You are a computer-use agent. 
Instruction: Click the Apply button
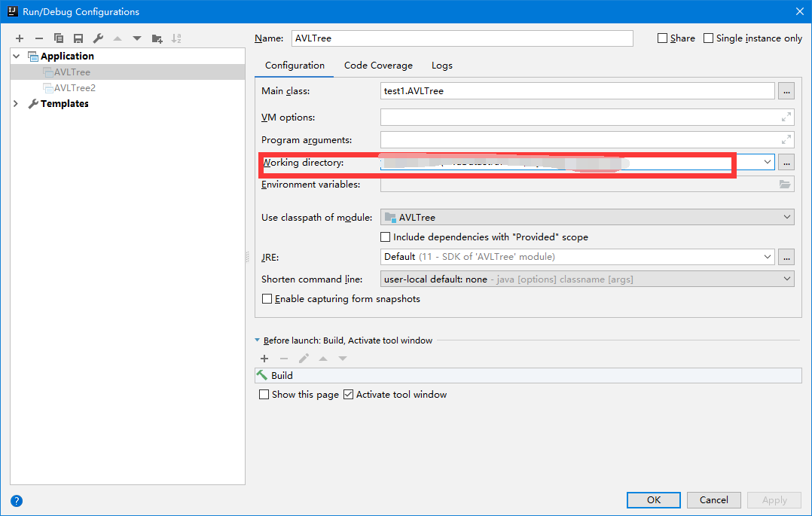click(x=774, y=500)
